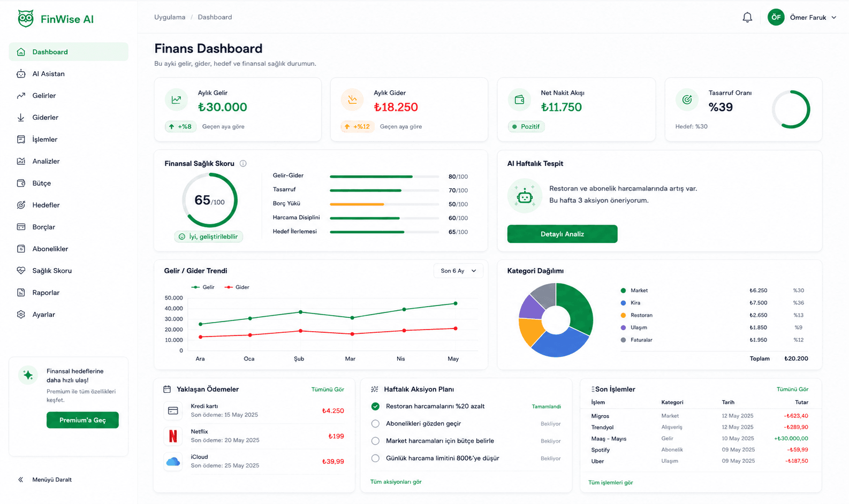The image size is (849, 504).
Task: Click the Kira blue legend dot
Action: coord(623,303)
